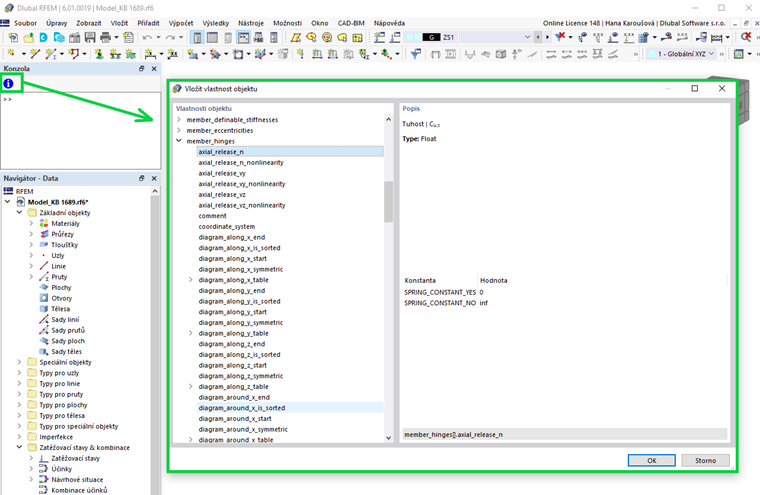Click the Globální XYZ color swatch
760x495 pixels.
[x=652, y=53]
